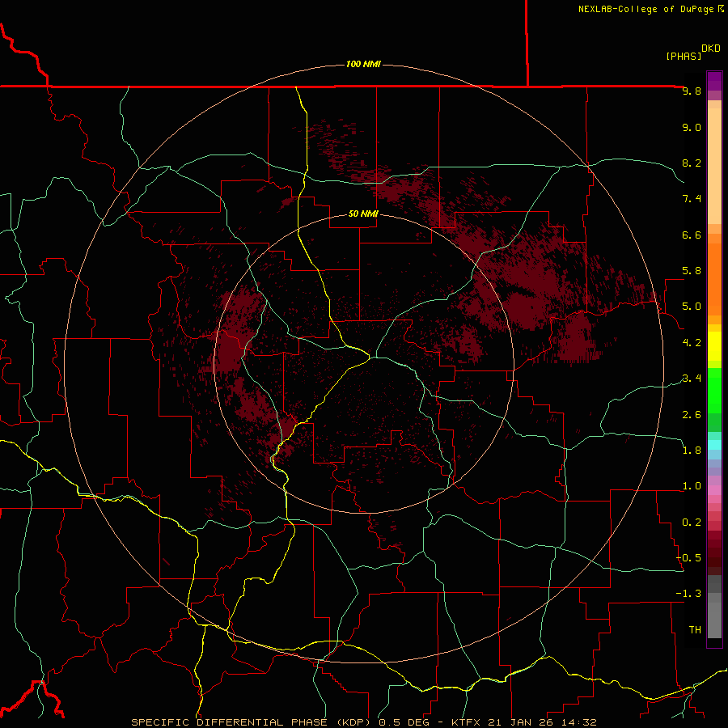Click the 'TH' threshold label on the legend
The width and height of the screenshot is (728, 728).
coord(695,630)
